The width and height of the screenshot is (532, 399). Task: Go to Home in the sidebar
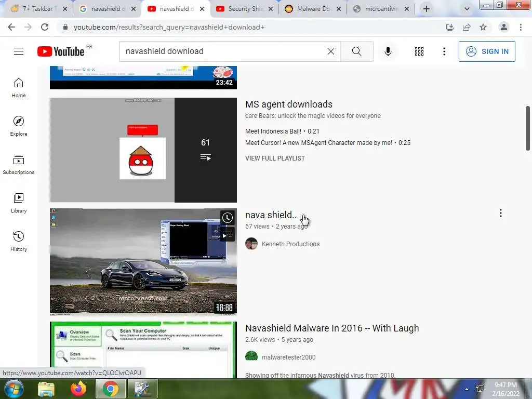click(x=19, y=87)
